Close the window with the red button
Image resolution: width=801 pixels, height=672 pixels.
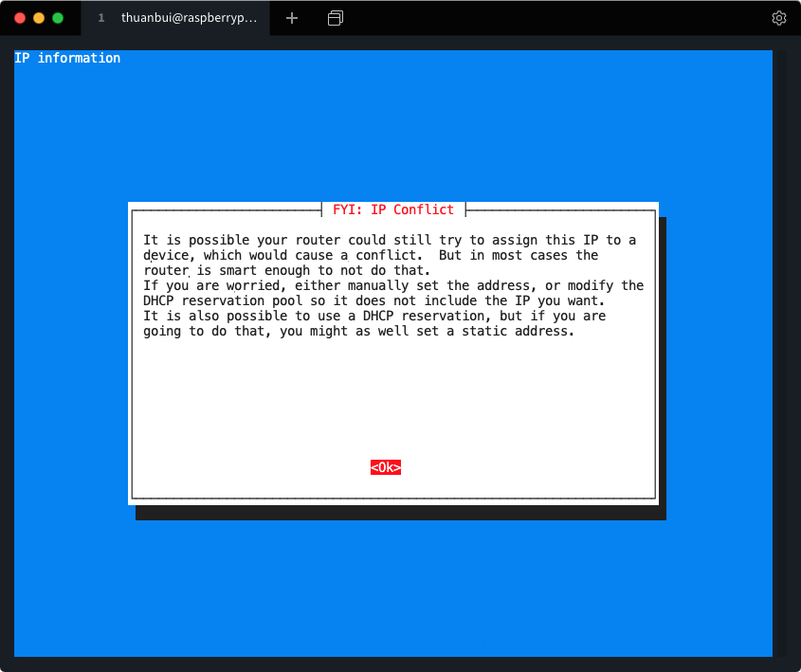click(20, 18)
